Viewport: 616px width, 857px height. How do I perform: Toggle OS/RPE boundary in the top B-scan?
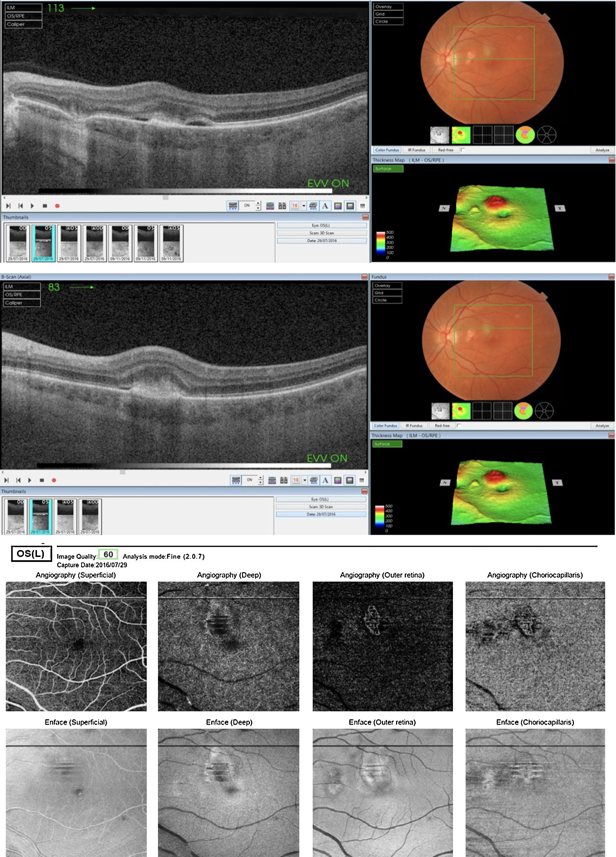point(24,16)
